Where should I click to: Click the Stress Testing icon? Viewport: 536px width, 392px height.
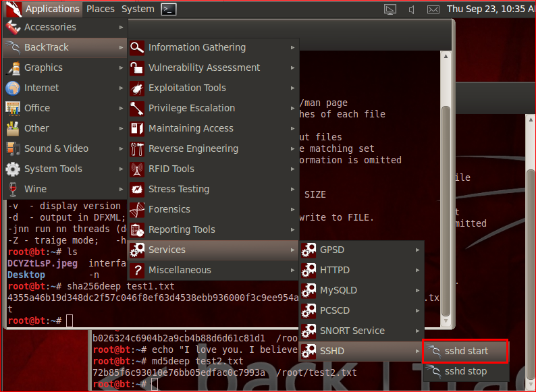137,189
